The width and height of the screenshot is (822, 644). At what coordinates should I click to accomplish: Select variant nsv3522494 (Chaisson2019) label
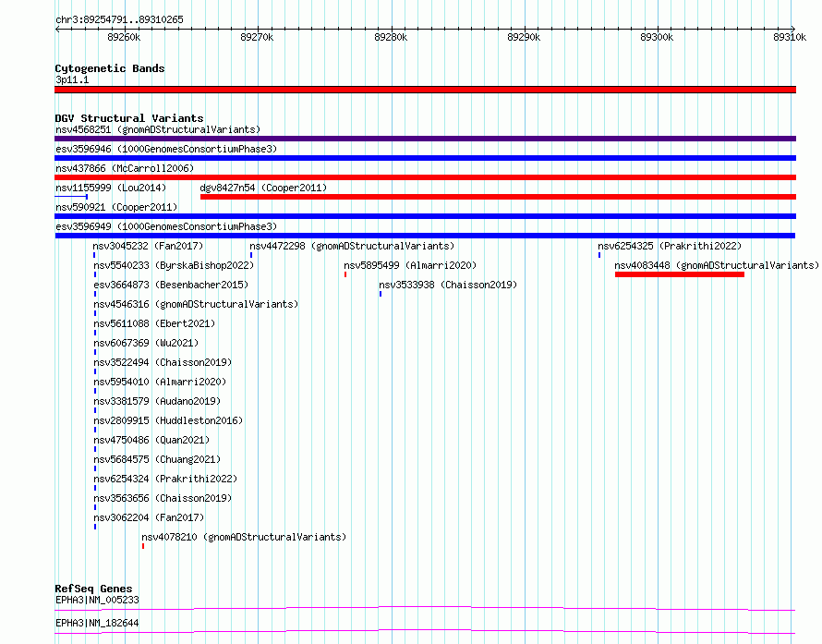click(x=163, y=362)
